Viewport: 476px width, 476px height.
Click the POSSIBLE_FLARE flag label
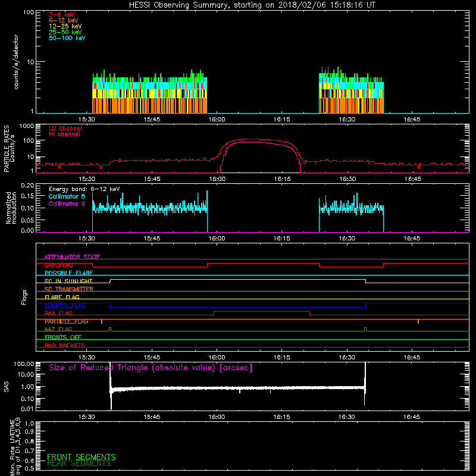[x=68, y=273]
